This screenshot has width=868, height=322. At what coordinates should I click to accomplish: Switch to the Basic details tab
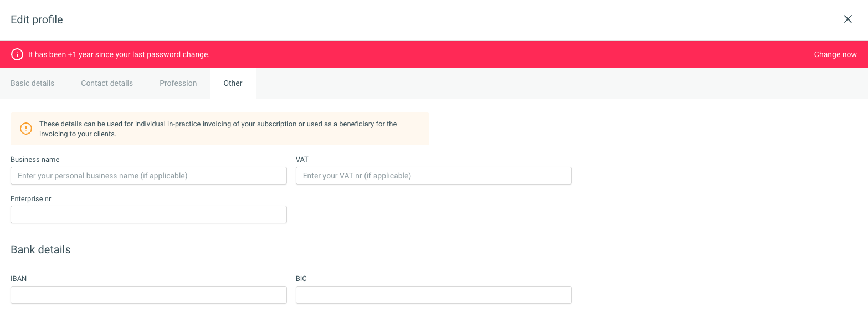(x=33, y=83)
